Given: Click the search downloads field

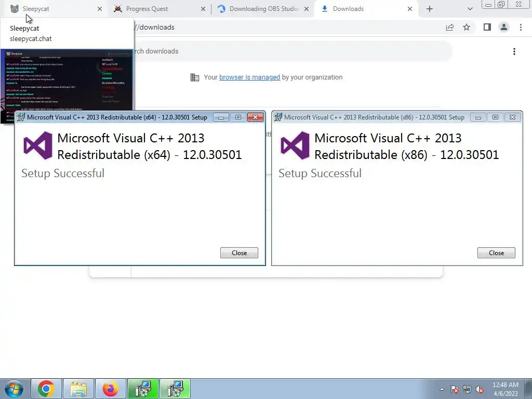Looking at the screenshot, I should 292,51.
